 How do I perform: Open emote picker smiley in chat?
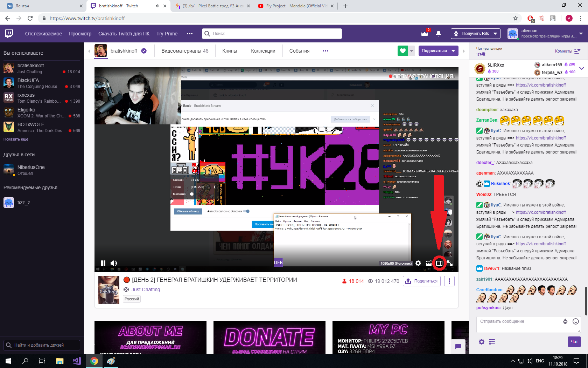coord(575,321)
